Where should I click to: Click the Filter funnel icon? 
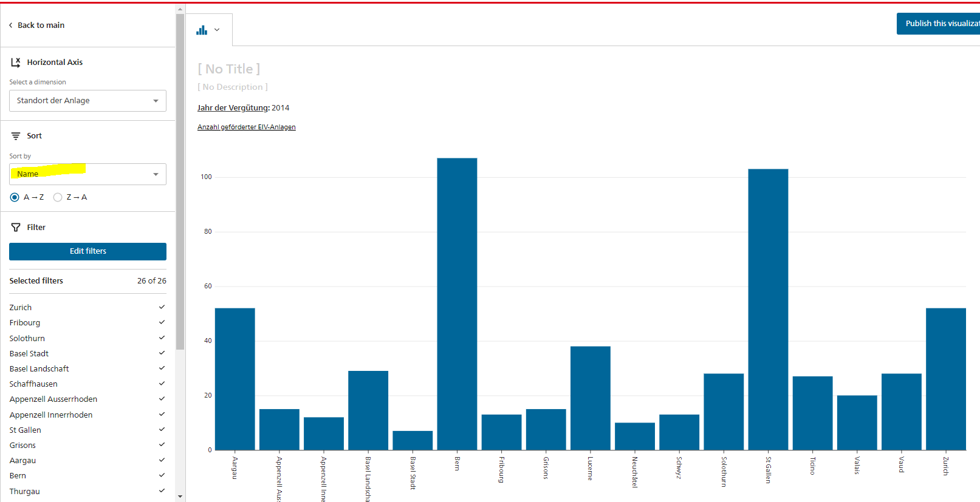16,227
